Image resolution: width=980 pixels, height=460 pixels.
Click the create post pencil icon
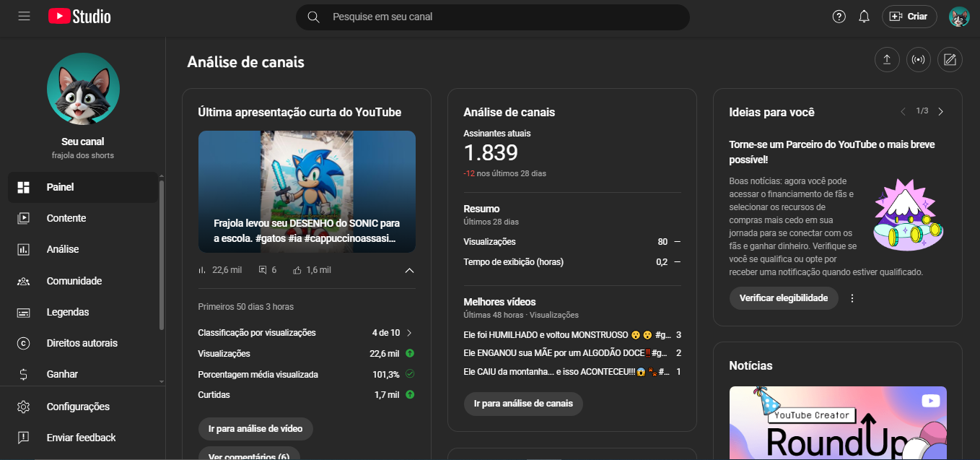[950, 60]
